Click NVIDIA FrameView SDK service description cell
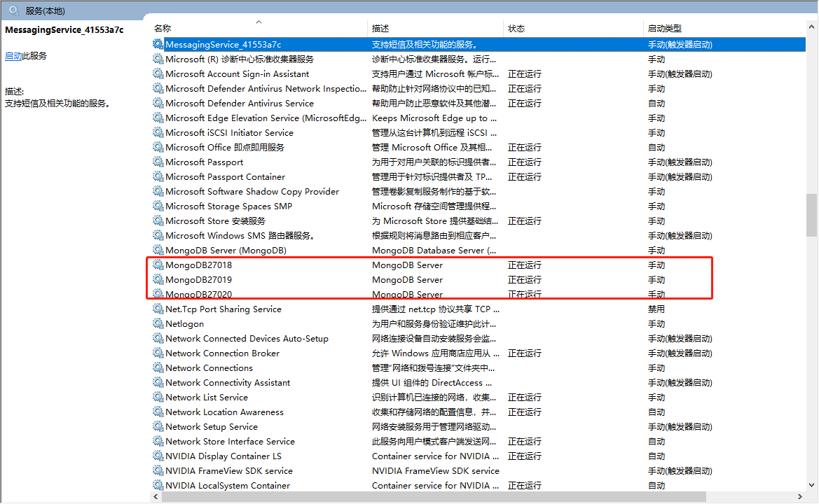This screenshot has width=819, height=504. click(436, 470)
